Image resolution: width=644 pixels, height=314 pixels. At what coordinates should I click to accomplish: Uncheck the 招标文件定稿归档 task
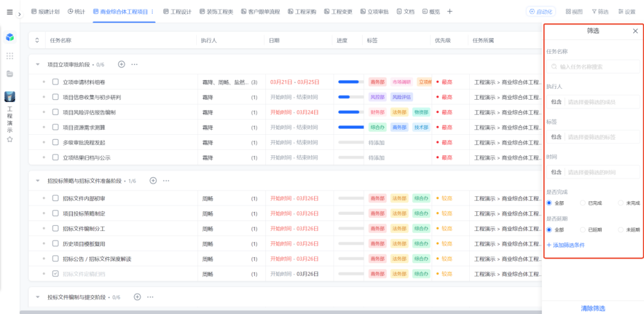(55, 274)
